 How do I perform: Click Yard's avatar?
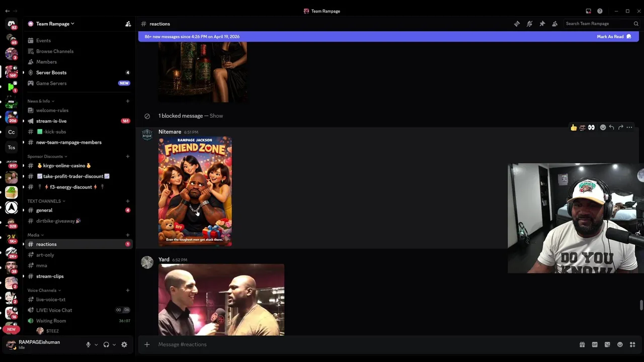click(x=147, y=262)
